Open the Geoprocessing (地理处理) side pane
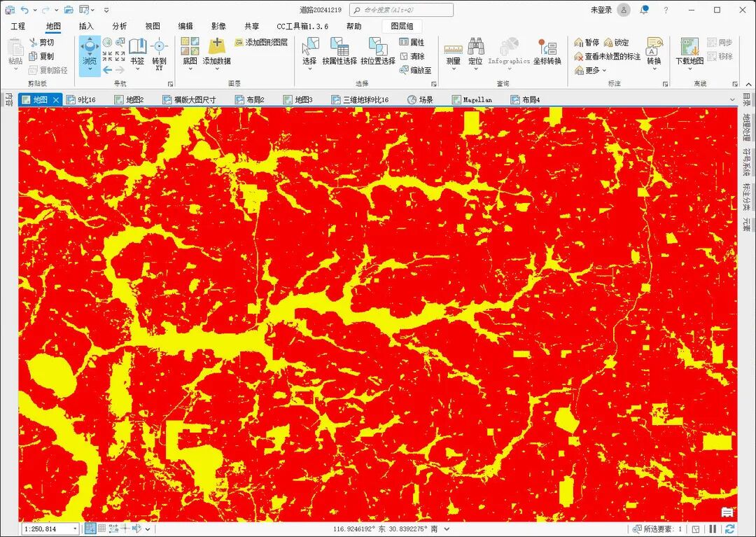 pyautogui.click(x=746, y=127)
